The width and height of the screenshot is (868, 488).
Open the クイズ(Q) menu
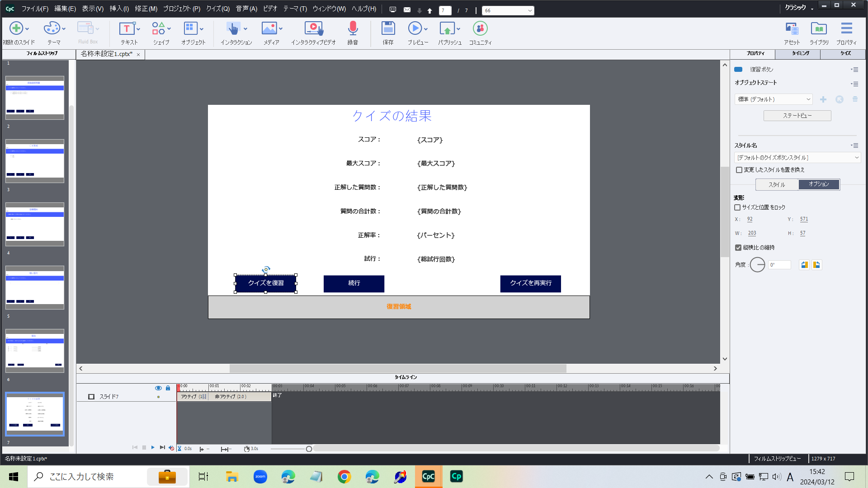(x=217, y=8)
